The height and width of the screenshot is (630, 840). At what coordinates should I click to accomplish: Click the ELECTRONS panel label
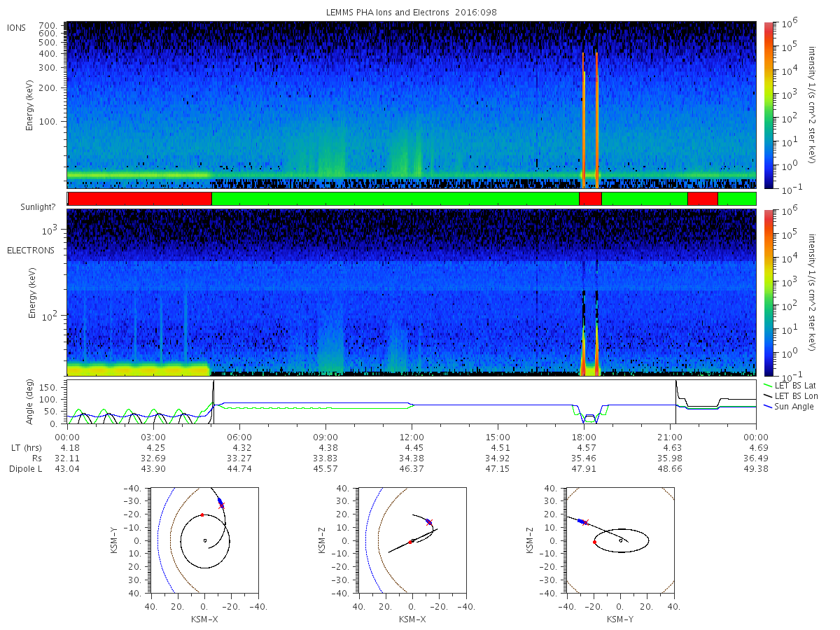[x=31, y=250]
